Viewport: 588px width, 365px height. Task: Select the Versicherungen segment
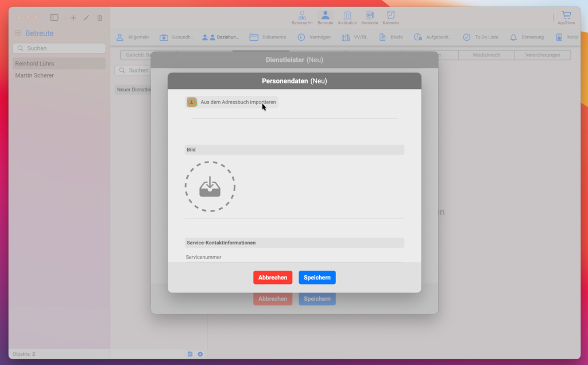(x=543, y=55)
